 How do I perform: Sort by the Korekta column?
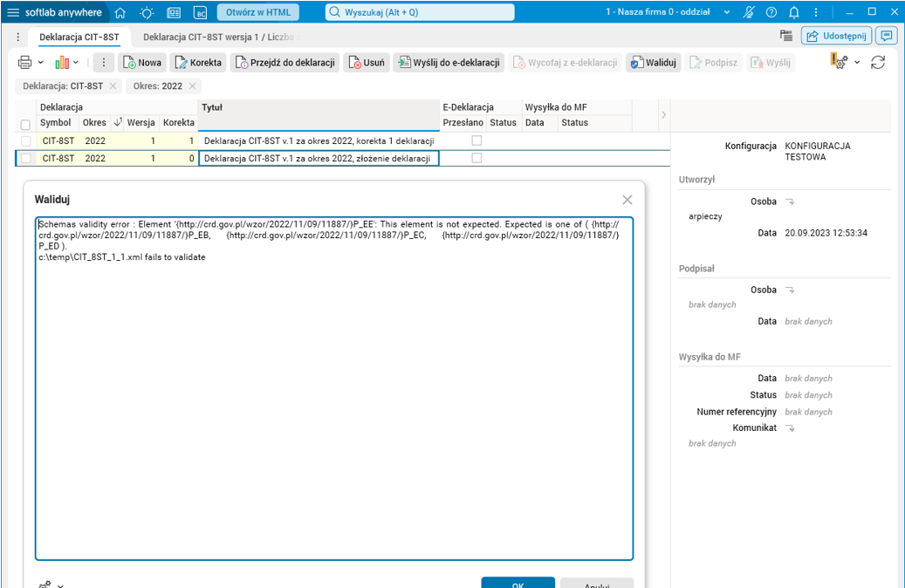178,122
